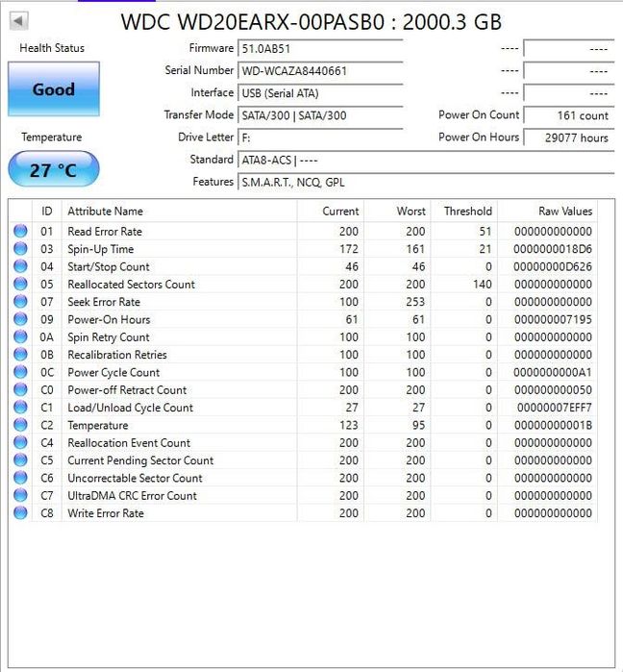Select the Temperature attribute name in the table
Viewport: 623px width, 672px height.
[x=98, y=425]
